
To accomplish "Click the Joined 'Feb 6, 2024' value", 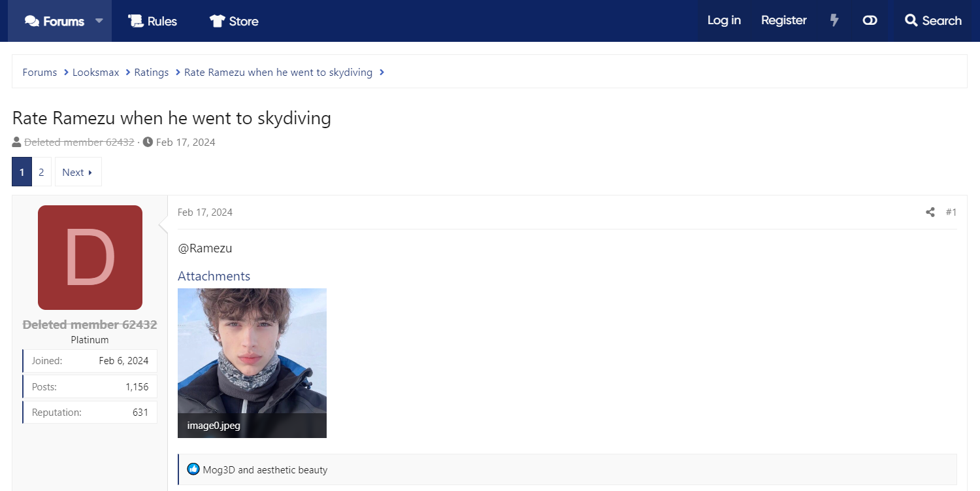I will [x=123, y=361].
